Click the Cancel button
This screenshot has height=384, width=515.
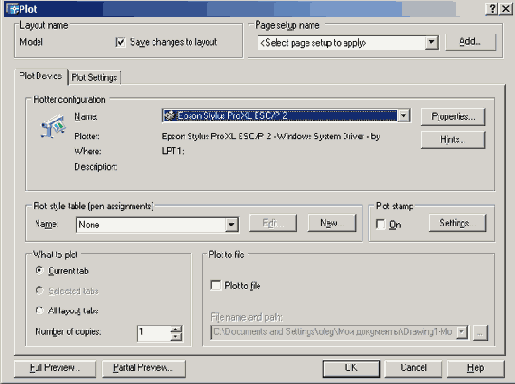[413, 368]
